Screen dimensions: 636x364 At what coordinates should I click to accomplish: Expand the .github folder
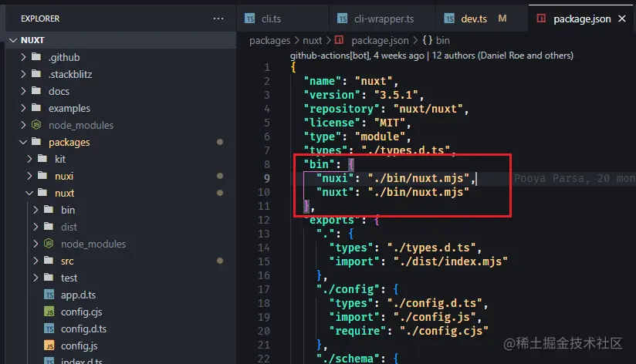[x=23, y=57]
